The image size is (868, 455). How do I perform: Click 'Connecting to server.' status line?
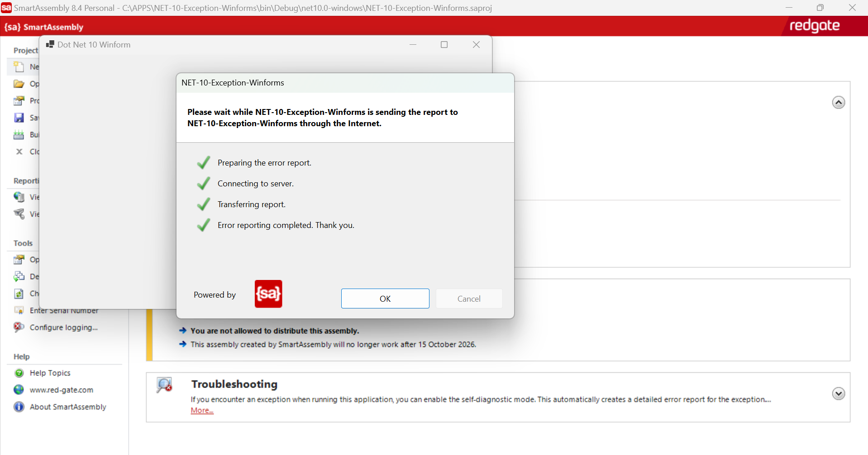256,184
